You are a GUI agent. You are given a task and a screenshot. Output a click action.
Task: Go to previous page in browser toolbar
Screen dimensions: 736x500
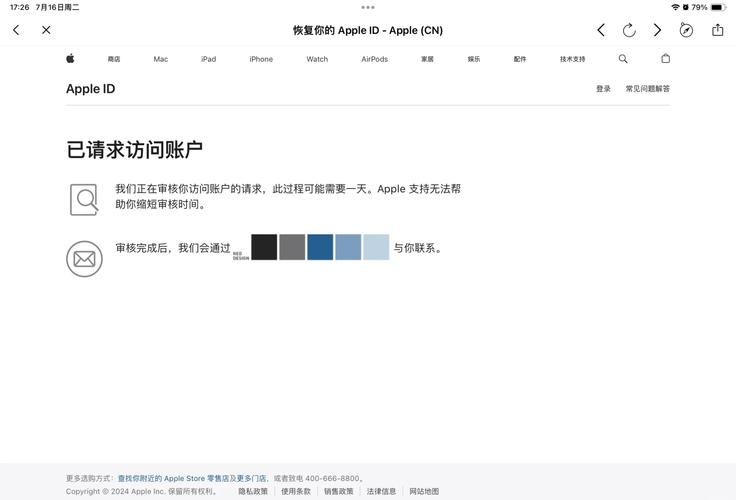click(601, 30)
